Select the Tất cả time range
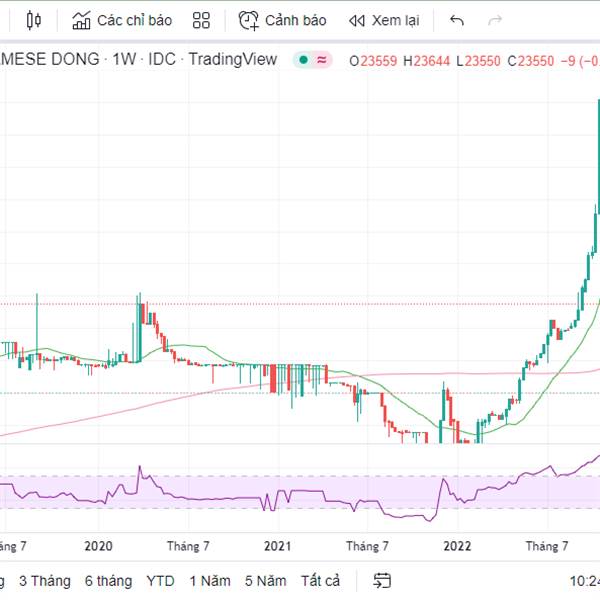Screen dimensions: 600x600 pos(320,581)
